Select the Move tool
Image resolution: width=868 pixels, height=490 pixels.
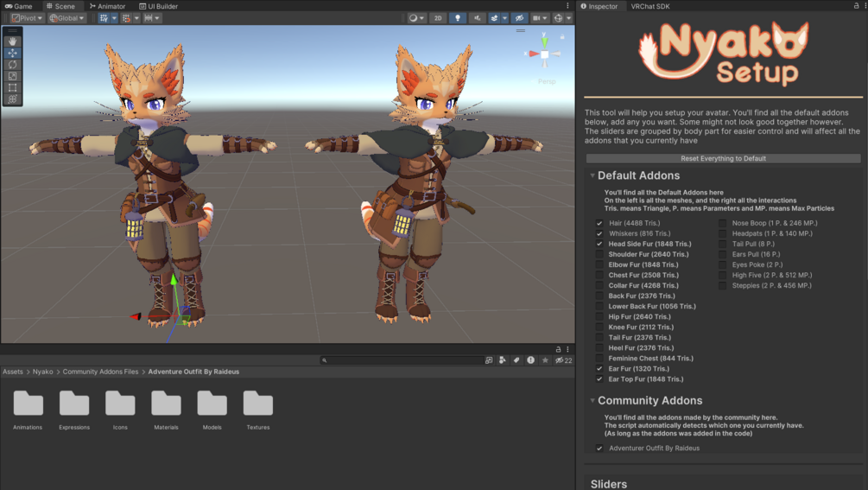[12, 54]
